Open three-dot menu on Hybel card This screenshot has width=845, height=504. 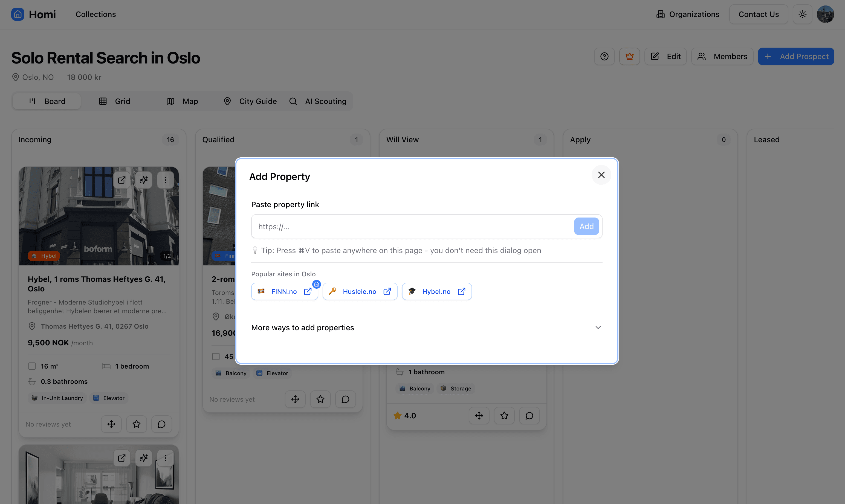point(165,180)
